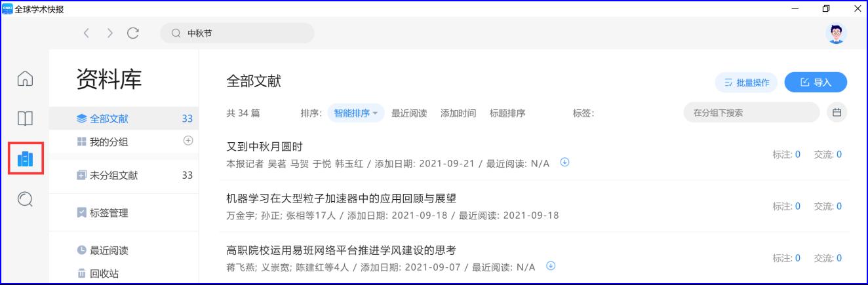
Task: Click the 共 34 篇 count text
Action: pyautogui.click(x=243, y=113)
